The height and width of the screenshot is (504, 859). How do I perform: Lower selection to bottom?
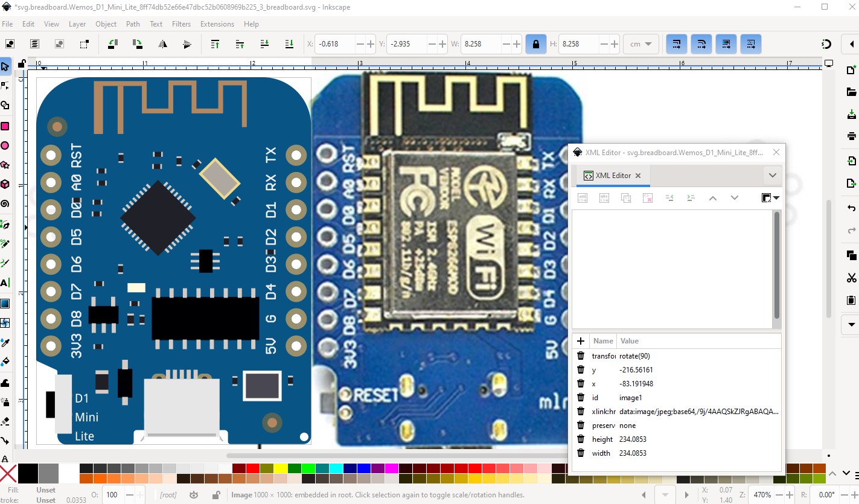(x=289, y=44)
